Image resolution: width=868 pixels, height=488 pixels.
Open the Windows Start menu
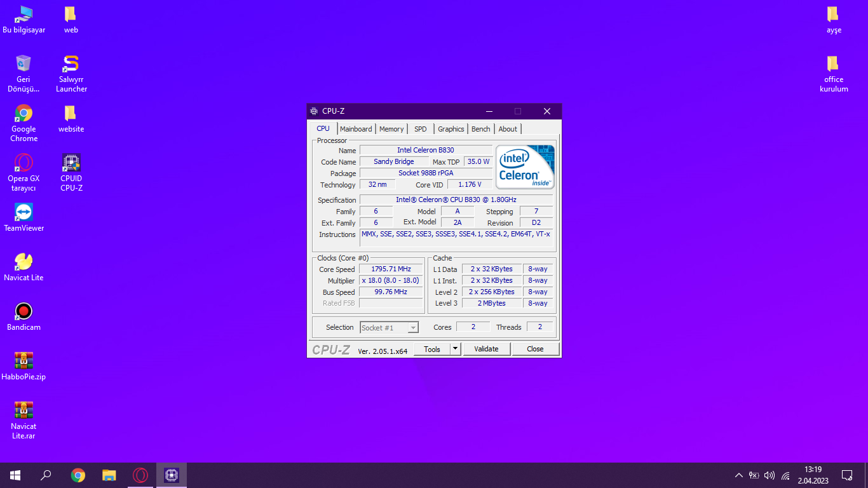15,475
